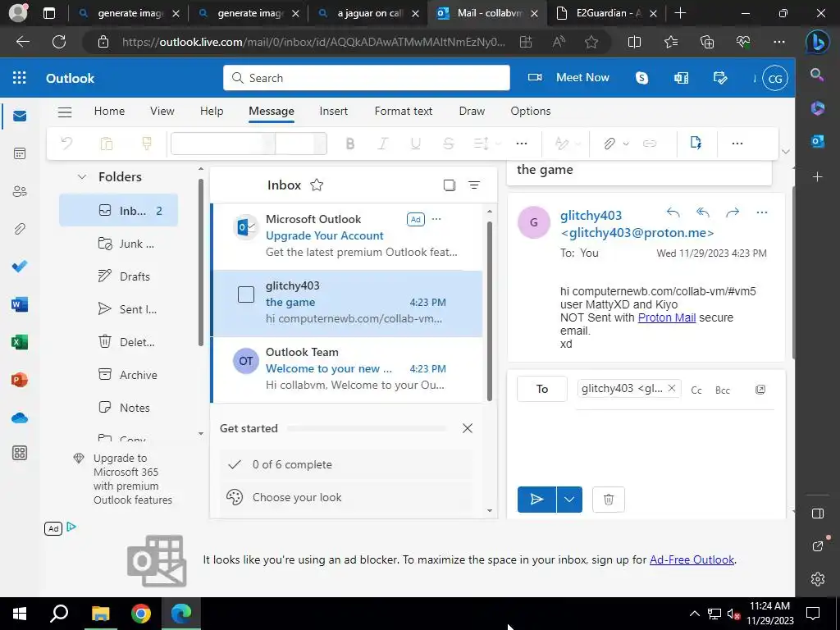Pop out the reply into new window
Image resolution: width=840 pixels, height=630 pixels.
(760, 390)
